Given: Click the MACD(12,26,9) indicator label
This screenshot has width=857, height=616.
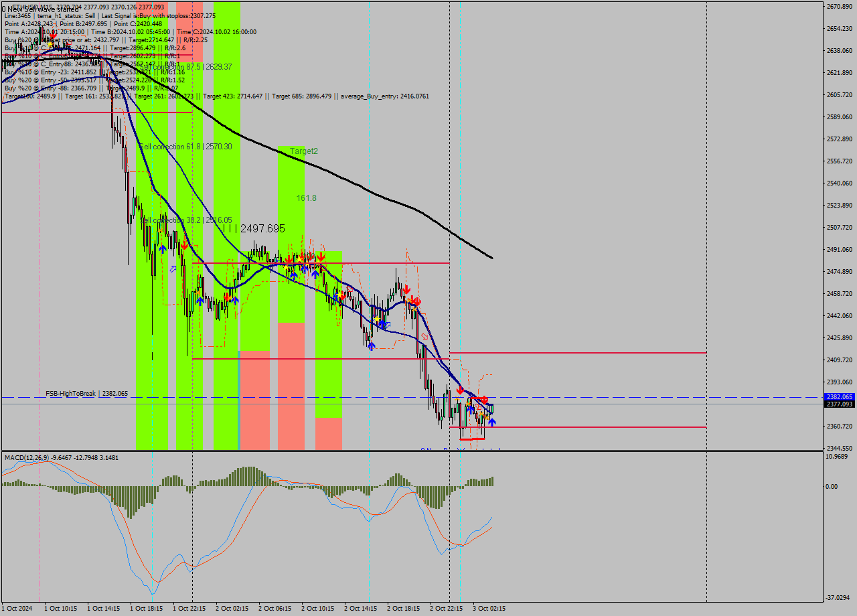Looking at the screenshot, I should click(x=62, y=457).
